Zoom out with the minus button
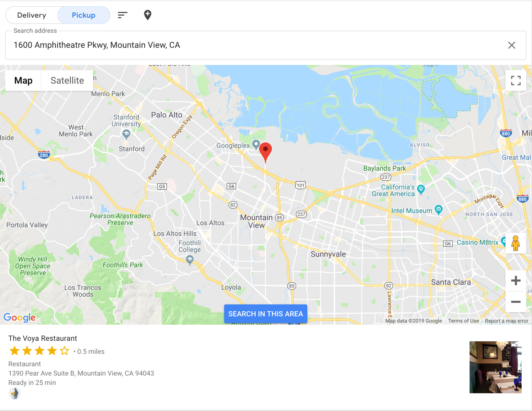The width and height of the screenshot is (532, 411). click(515, 302)
